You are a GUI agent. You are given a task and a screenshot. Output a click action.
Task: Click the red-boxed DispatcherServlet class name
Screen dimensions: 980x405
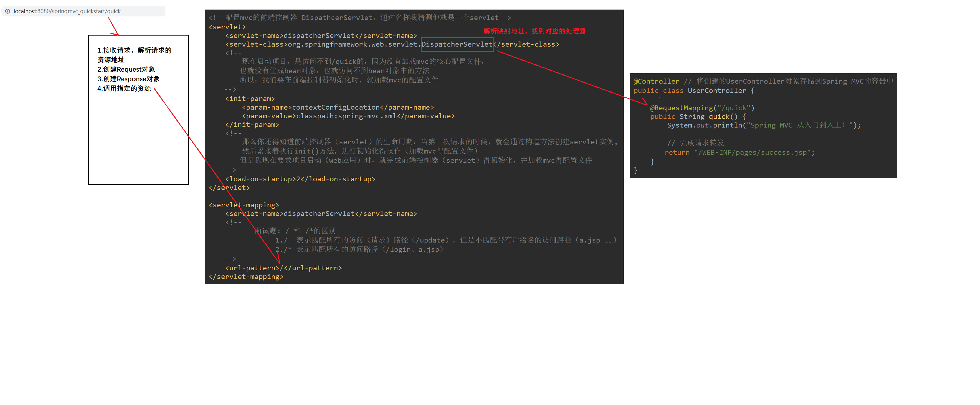coord(457,45)
